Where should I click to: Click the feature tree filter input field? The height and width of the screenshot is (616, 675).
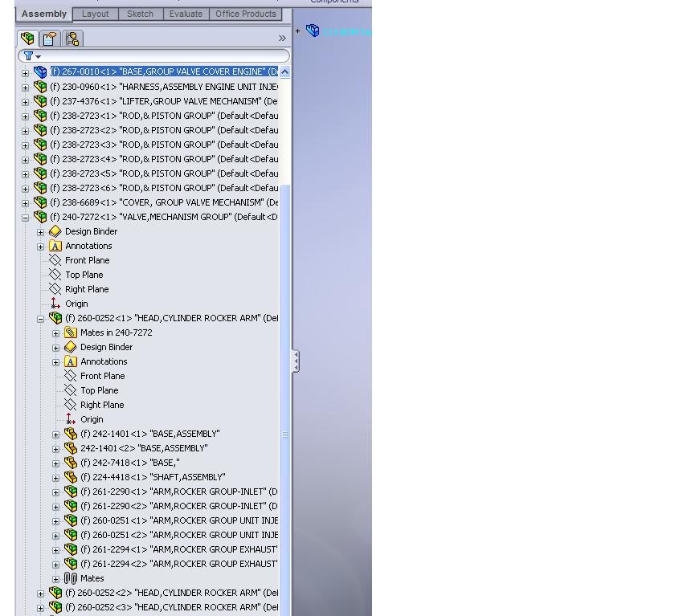point(154,56)
